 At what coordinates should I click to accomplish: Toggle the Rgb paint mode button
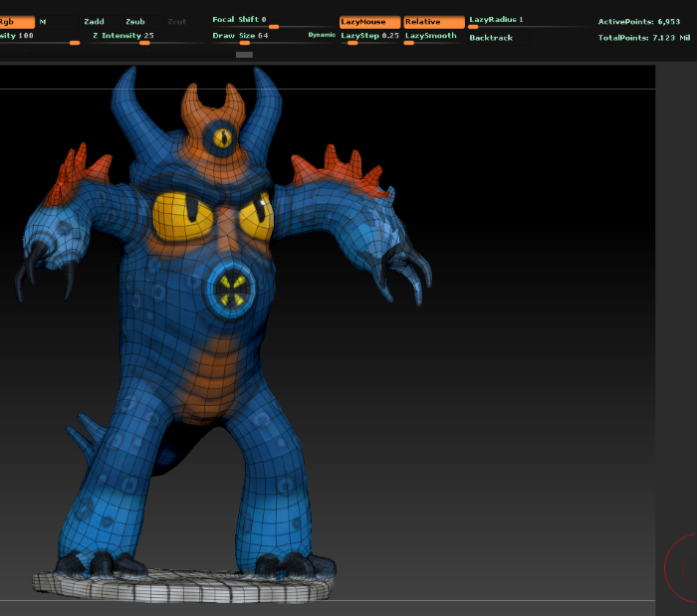(x=16, y=22)
